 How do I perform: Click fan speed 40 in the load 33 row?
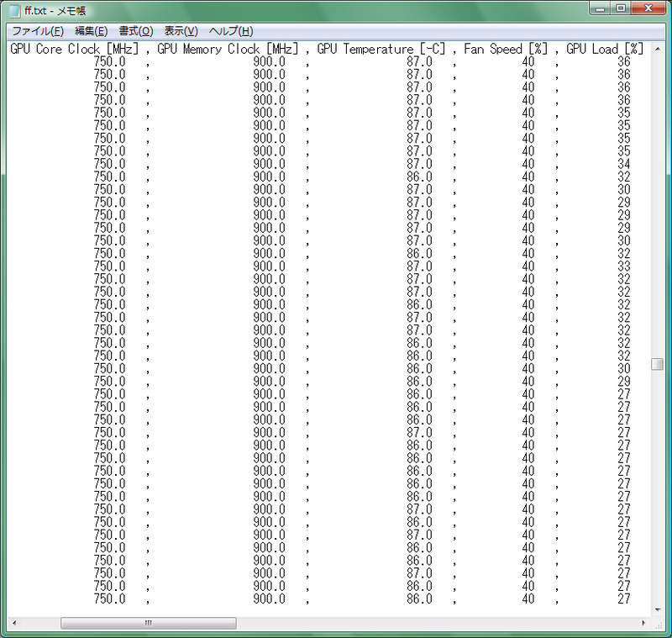point(528,266)
